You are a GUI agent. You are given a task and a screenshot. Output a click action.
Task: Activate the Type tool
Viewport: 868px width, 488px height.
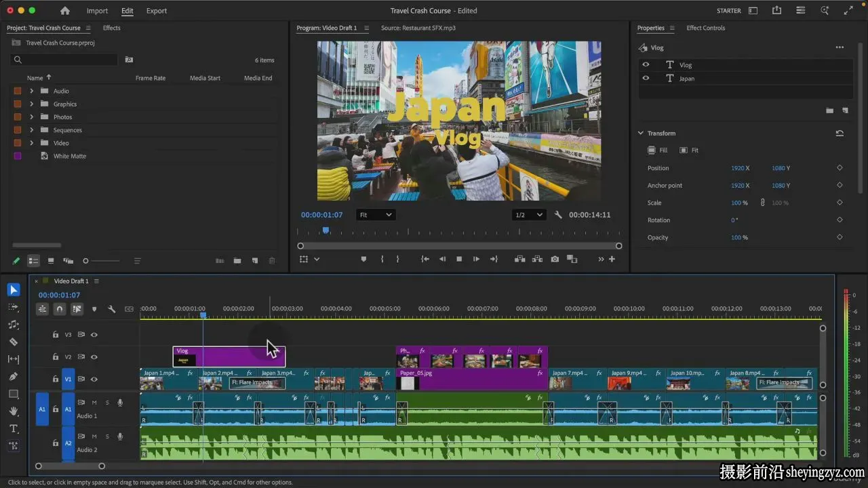tap(14, 428)
